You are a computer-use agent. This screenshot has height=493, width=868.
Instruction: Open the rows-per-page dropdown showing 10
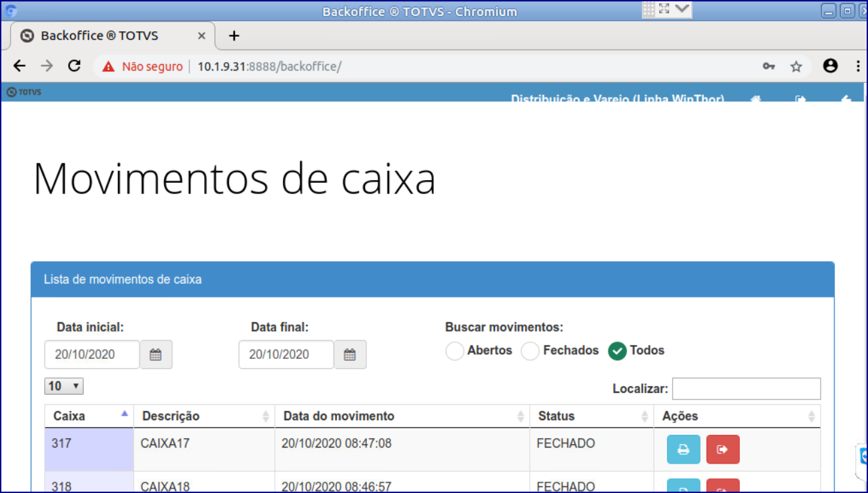coord(64,386)
